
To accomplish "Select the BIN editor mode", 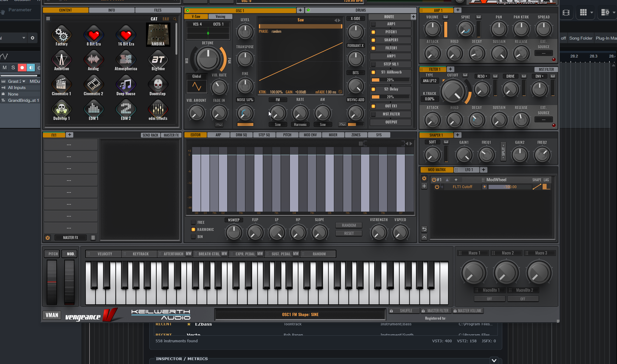I will click(x=193, y=237).
